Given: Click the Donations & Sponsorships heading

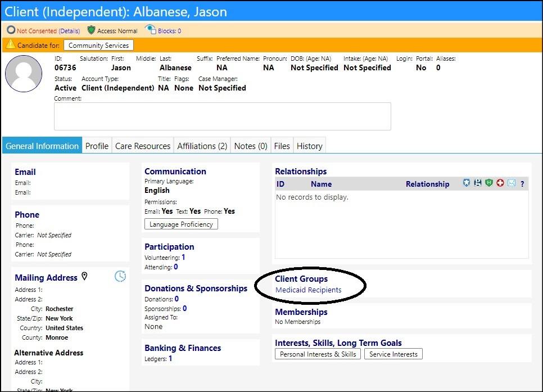Looking at the screenshot, I should pyautogui.click(x=196, y=289).
